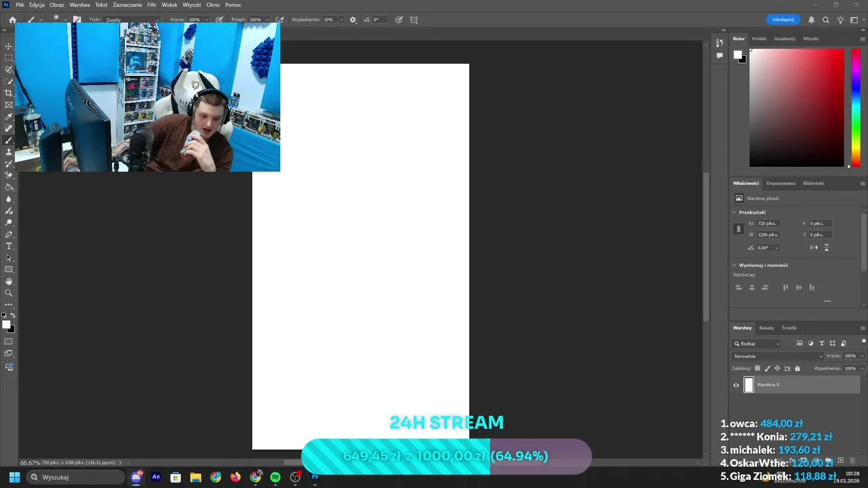Hide layer Warstwa 0 with eye icon
868x488 pixels.
[x=736, y=385]
